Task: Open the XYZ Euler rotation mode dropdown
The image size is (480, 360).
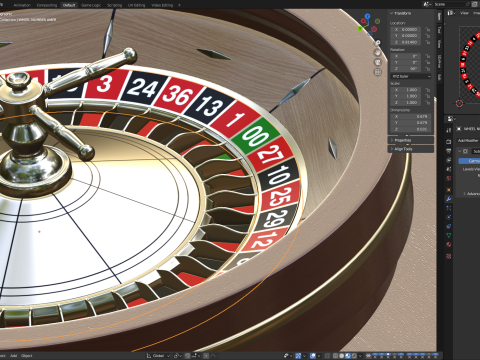Action: 411,76
